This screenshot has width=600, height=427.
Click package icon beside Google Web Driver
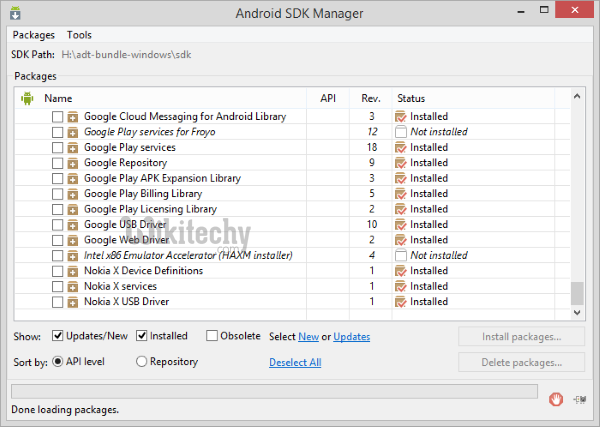73,240
